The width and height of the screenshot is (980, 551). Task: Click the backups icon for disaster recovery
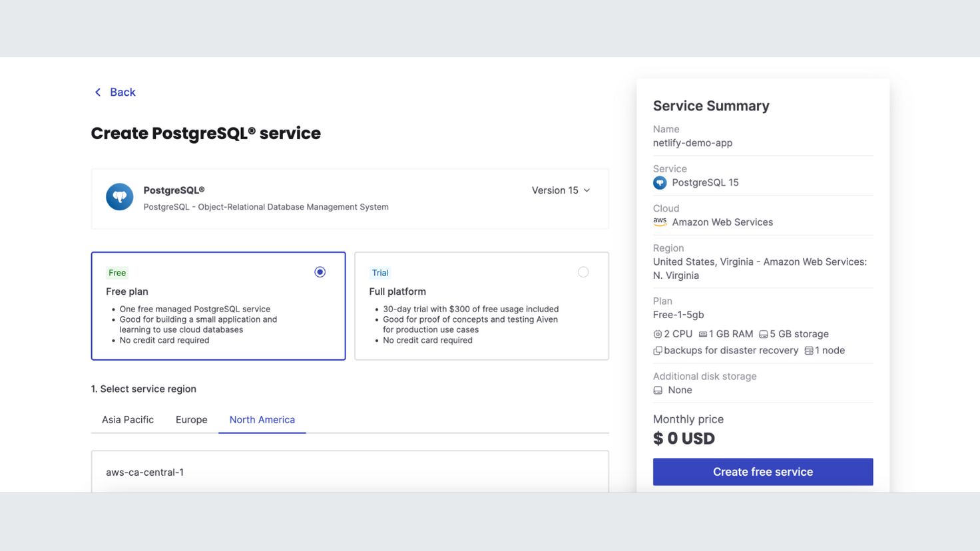tap(658, 351)
